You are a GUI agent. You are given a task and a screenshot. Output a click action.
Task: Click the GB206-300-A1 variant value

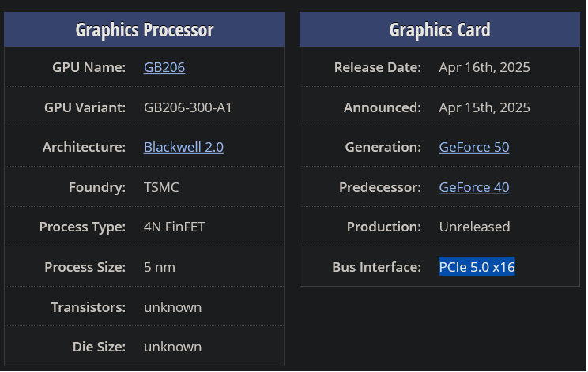tap(188, 107)
